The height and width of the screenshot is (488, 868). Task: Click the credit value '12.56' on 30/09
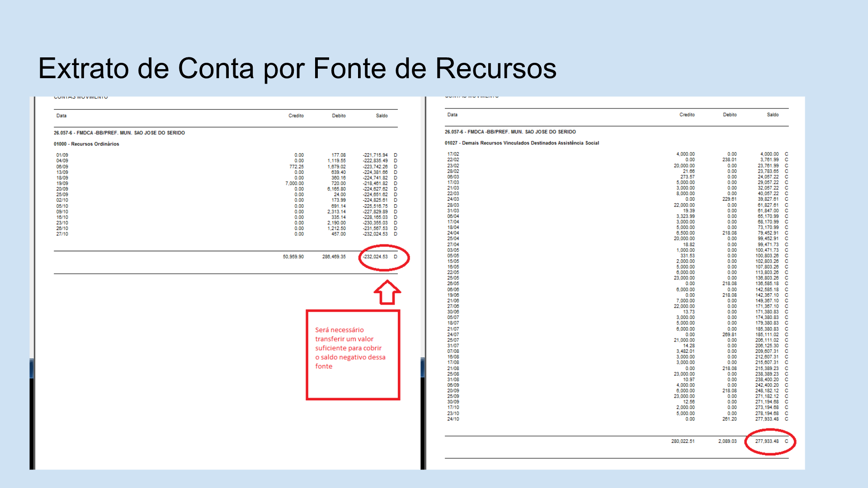tap(689, 402)
